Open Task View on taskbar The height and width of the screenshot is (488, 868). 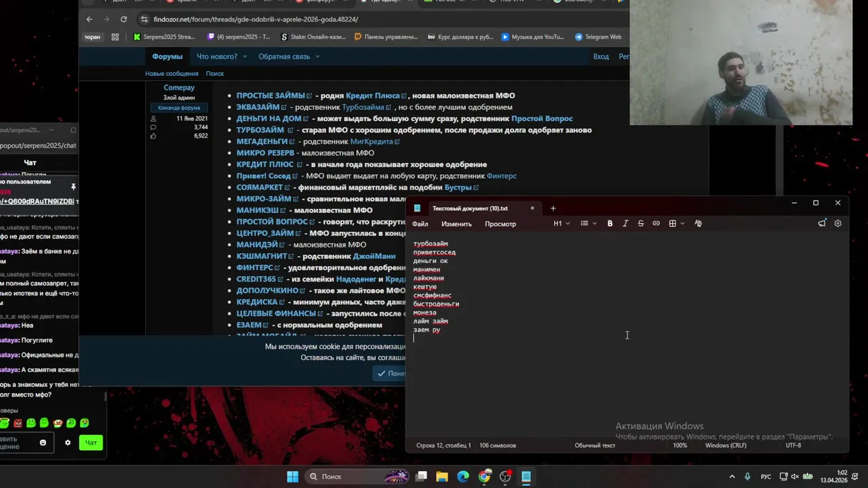pyautogui.click(x=421, y=476)
